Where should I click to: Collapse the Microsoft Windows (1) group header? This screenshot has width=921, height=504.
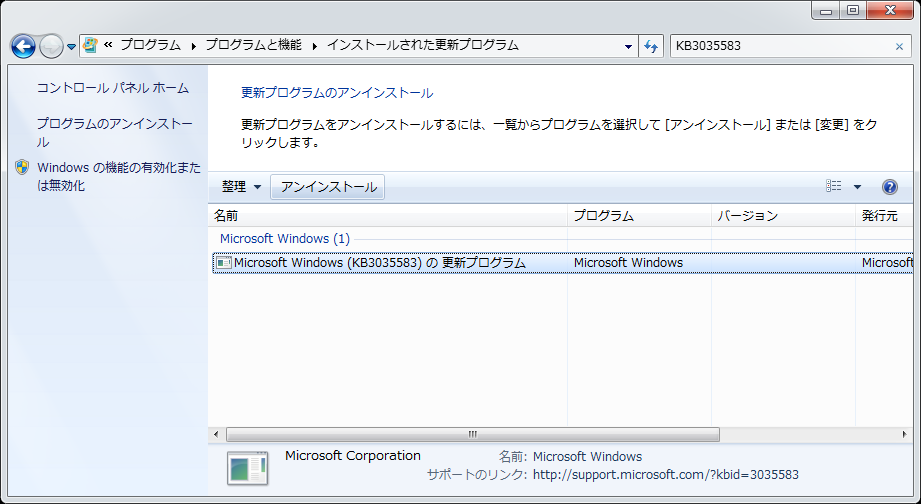(x=284, y=238)
